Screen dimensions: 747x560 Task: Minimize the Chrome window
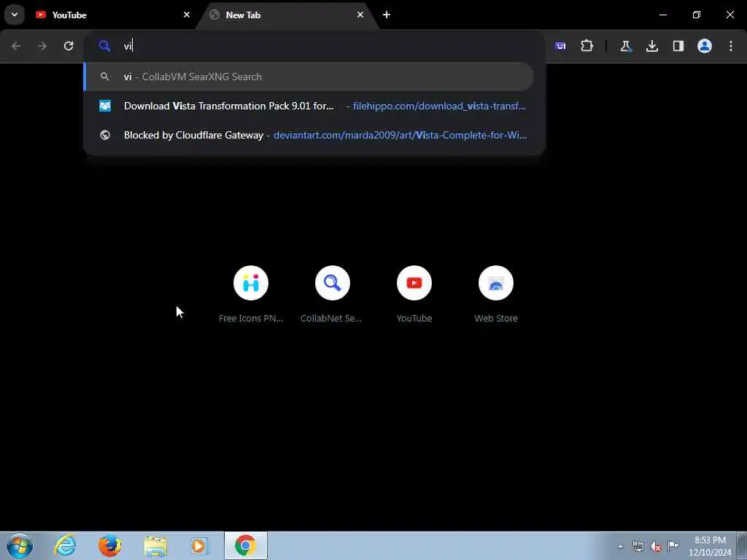[662, 15]
